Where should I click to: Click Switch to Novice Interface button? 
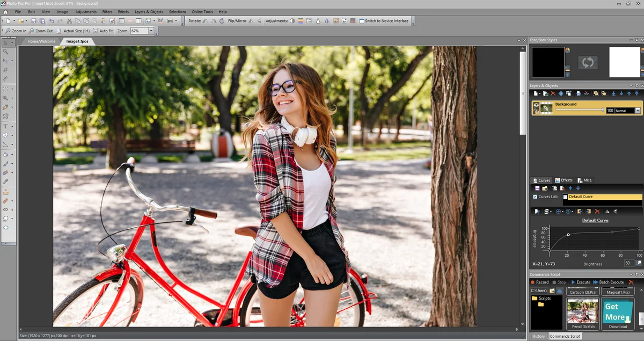(383, 21)
